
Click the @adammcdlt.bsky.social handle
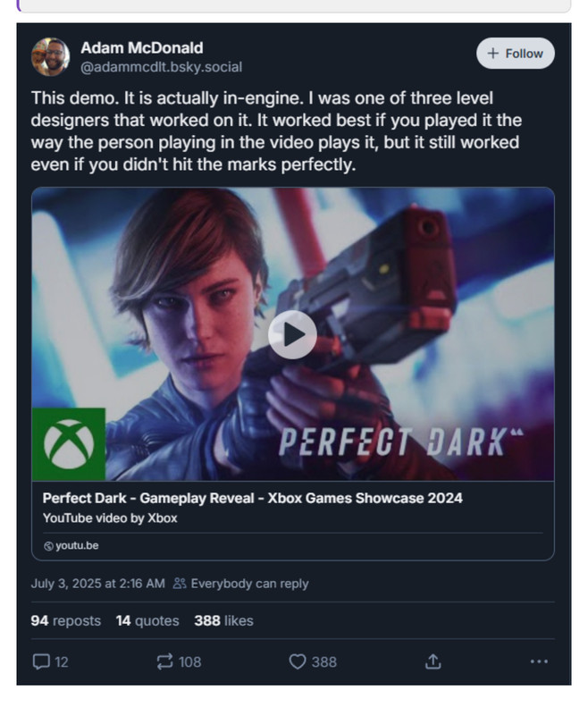coord(161,67)
